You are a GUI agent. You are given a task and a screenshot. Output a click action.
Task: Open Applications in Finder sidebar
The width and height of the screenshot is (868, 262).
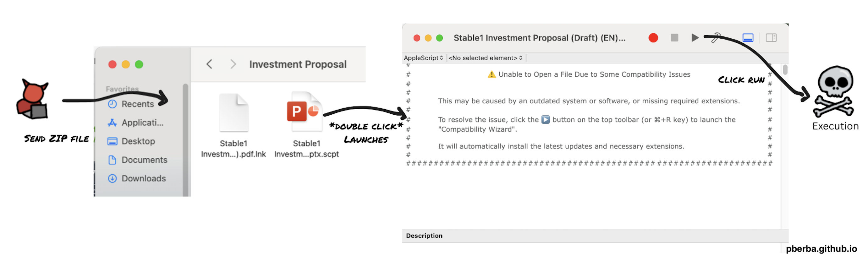[142, 123]
